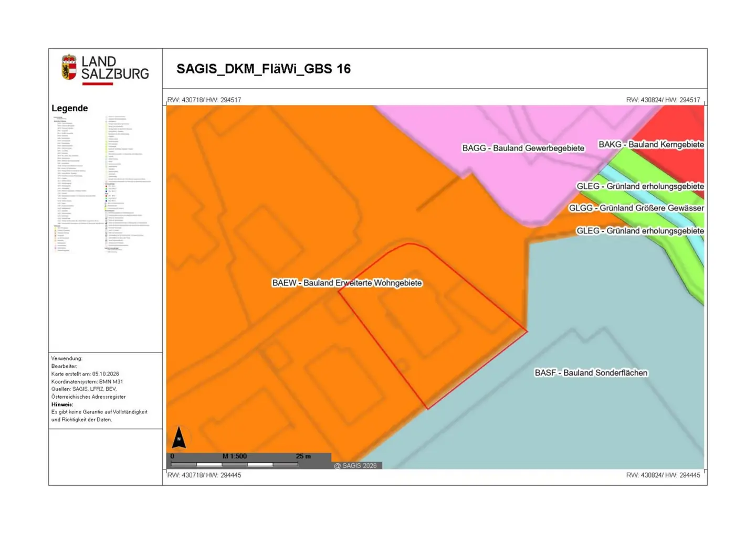Click the Österreichisches Adressregister text
Screen dimensions: 756x534
point(88,397)
